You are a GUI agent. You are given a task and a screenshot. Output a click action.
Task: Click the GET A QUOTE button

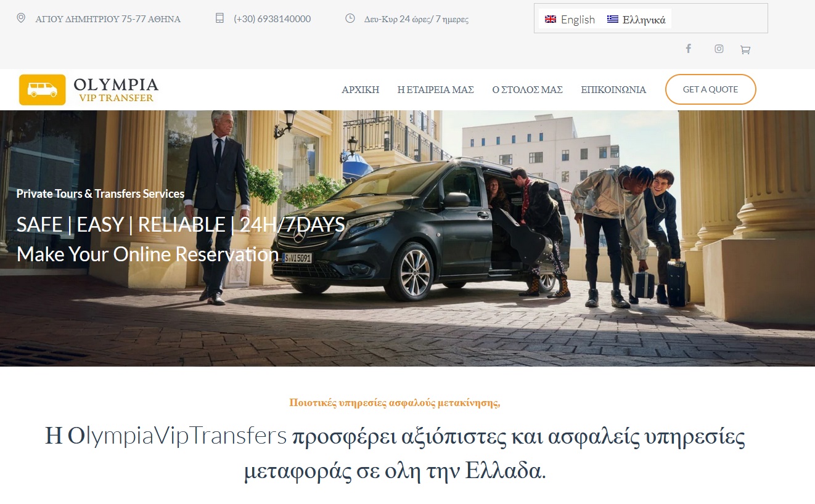tap(711, 89)
